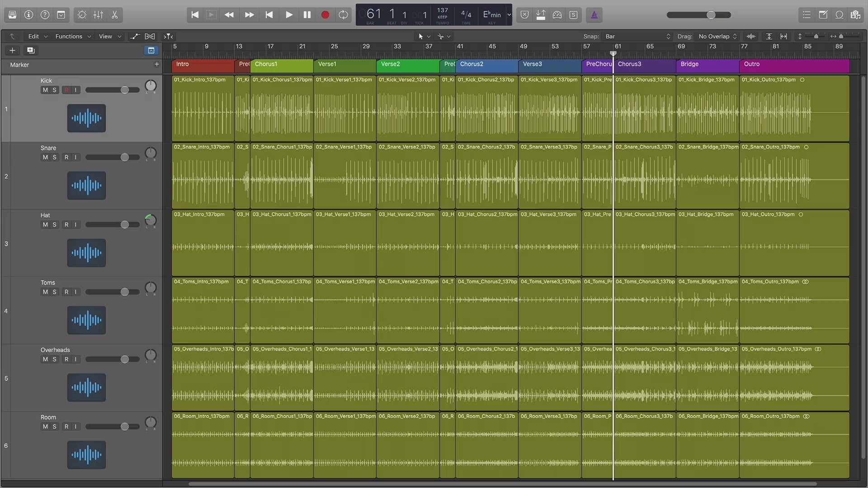Image resolution: width=868 pixels, height=488 pixels.
Task: Mute the Snare track
Action: [x=45, y=157]
